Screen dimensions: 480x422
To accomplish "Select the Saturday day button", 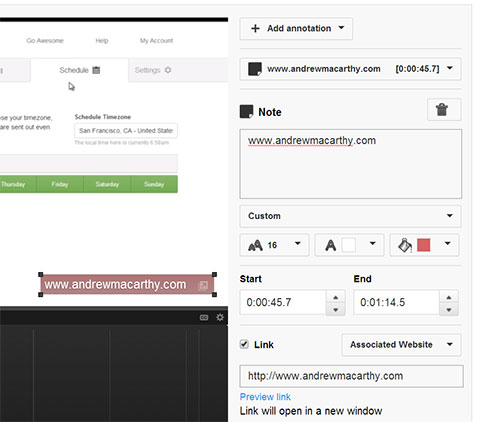I will 107,184.
